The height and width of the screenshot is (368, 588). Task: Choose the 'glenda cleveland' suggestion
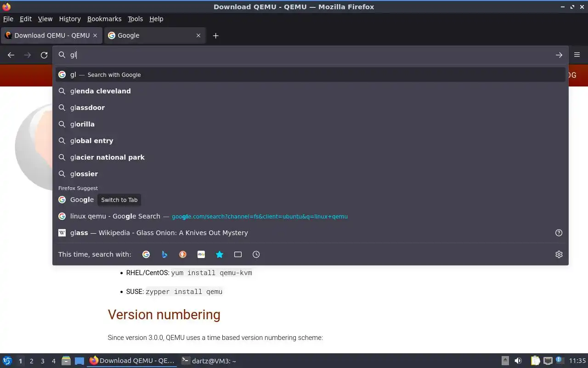coord(311,91)
